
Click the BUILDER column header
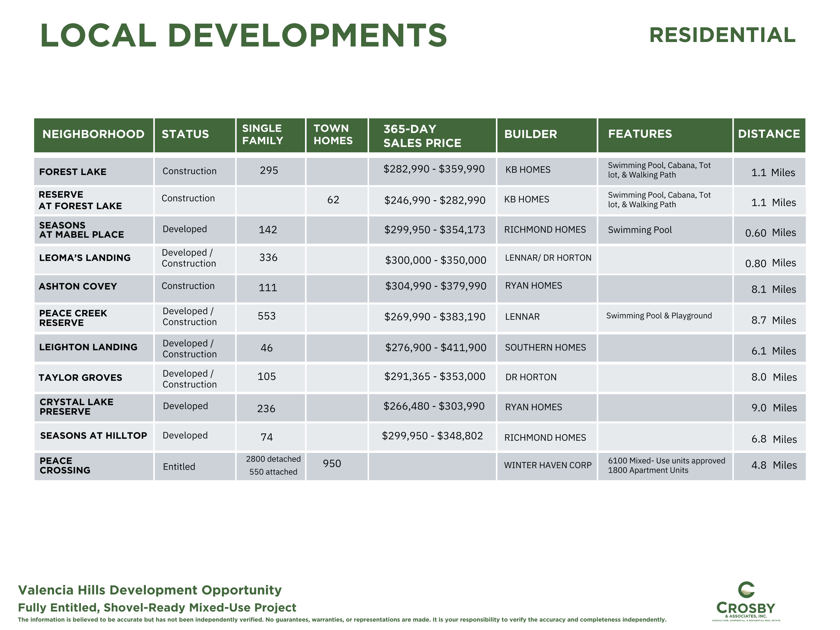[530, 134]
